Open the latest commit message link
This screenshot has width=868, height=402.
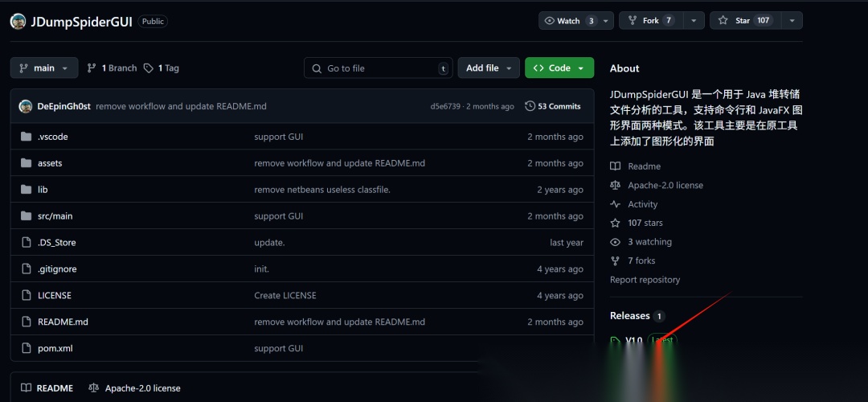coord(181,106)
